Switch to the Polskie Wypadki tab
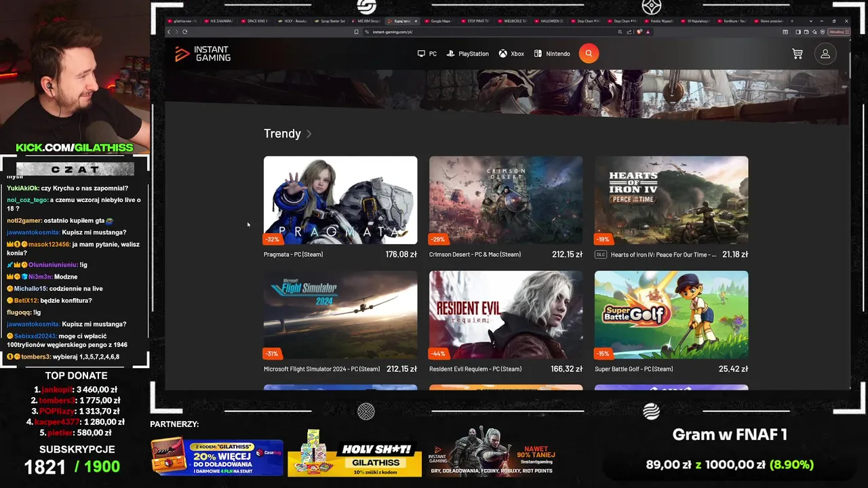Screen dimensions: 868x488 point(659,21)
